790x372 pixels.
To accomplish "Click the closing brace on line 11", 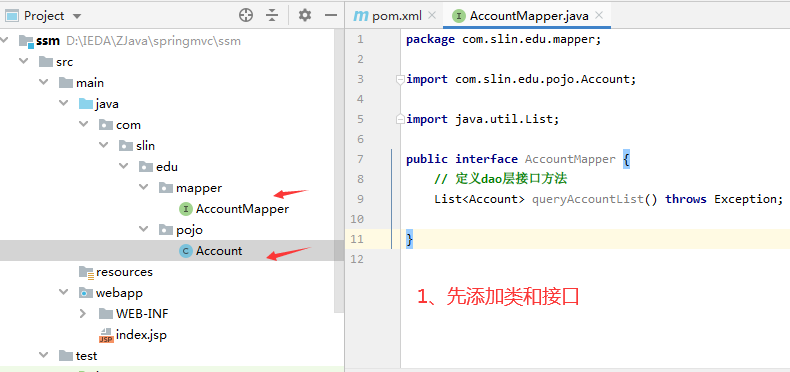I will [410, 239].
